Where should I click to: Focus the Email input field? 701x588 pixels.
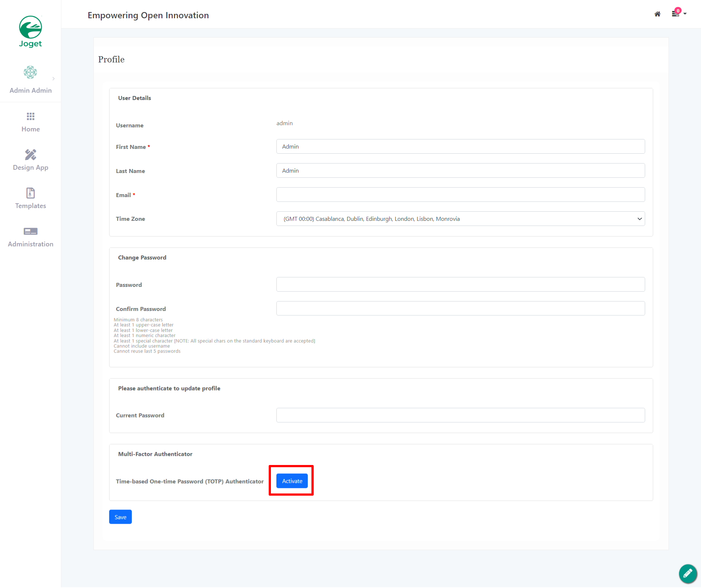(x=460, y=195)
